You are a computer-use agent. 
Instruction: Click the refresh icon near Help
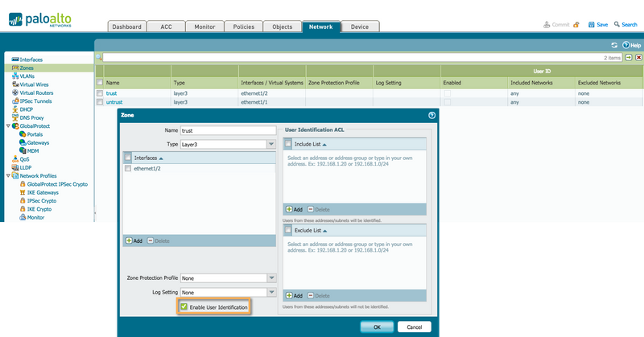pos(614,45)
